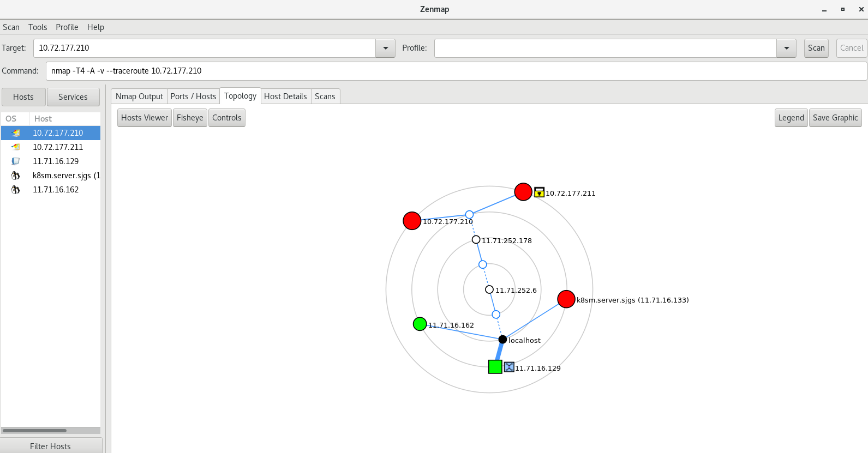Select host 10.72.177.211 in list
The height and width of the screenshot is (453, 868).
51,147
